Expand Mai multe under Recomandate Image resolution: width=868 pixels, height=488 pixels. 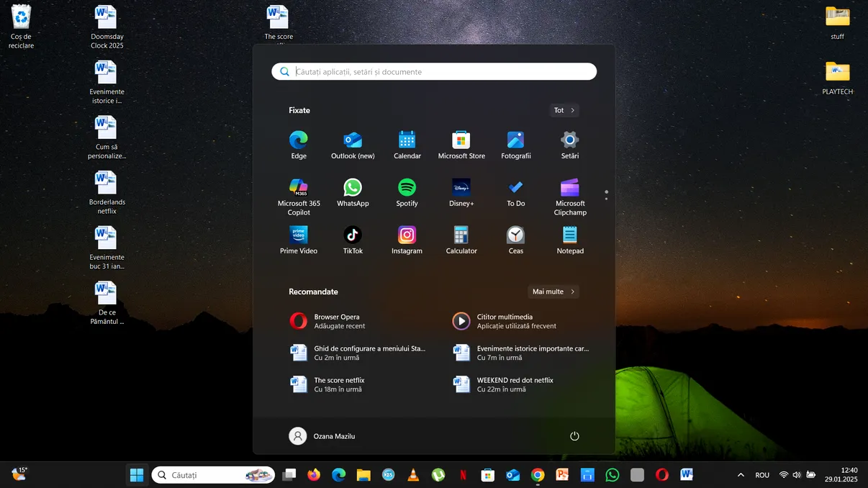coord(553,292)
